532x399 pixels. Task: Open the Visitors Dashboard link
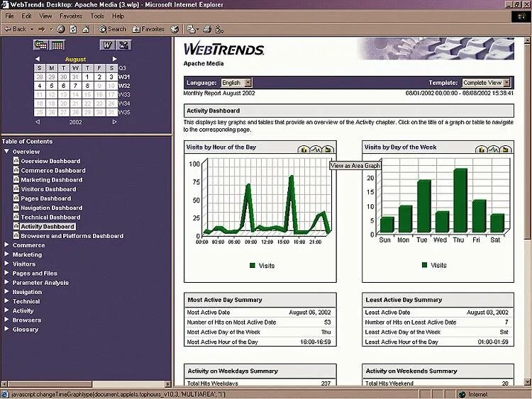click(48, 189)
